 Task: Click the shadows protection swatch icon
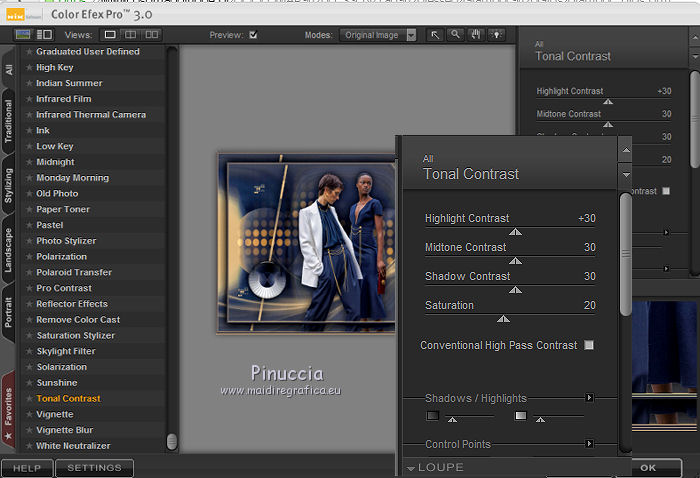[433, 416]
